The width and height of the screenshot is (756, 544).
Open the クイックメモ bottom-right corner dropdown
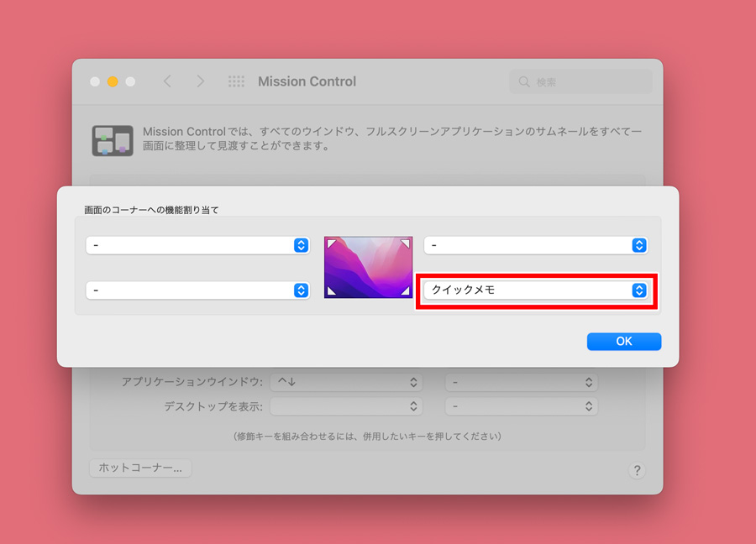(x=536, y=290)
